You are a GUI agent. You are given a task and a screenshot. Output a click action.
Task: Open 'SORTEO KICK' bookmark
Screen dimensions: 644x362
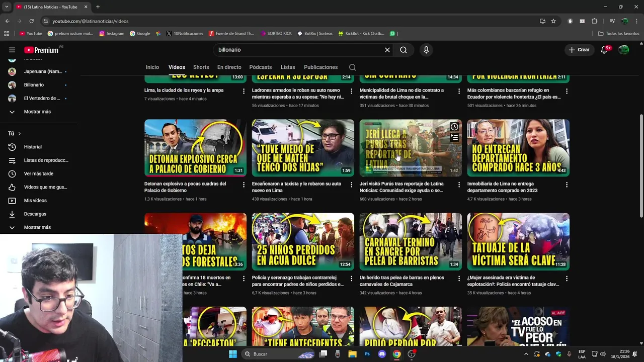click(x=276, y=34)
